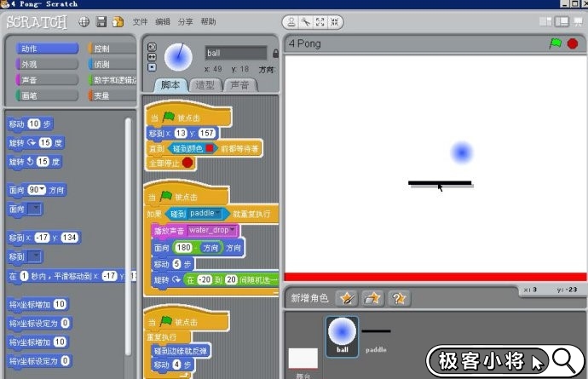The height and width of the screenshot is (379, 588).
Task: Switch to presentation mode view
Action: coord(579,23)
